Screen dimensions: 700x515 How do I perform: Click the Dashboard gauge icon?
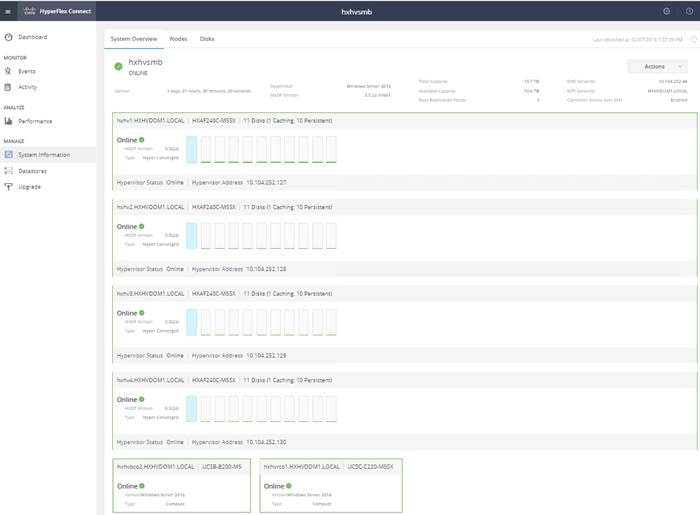click(8, 37)
